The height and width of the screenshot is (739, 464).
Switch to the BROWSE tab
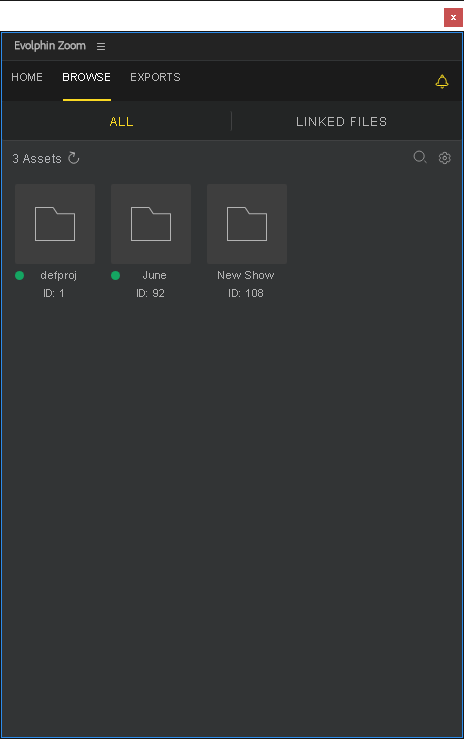click(x=87, y=77)
